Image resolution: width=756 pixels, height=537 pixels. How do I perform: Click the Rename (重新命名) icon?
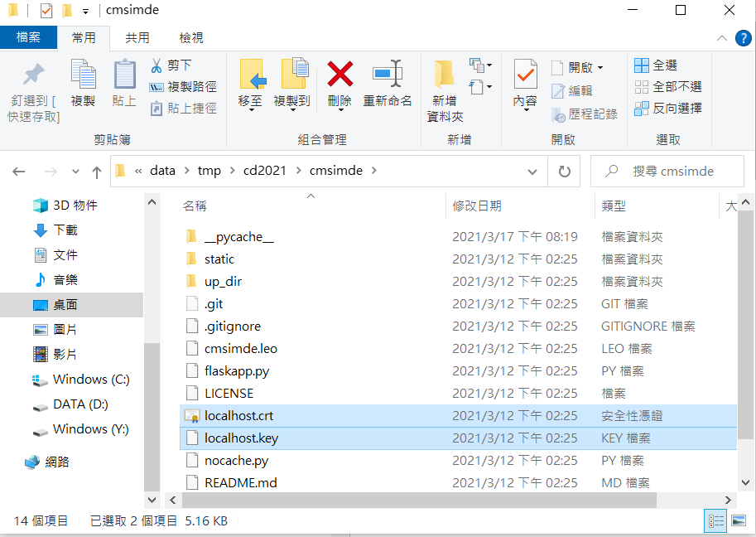pos(387,75)
